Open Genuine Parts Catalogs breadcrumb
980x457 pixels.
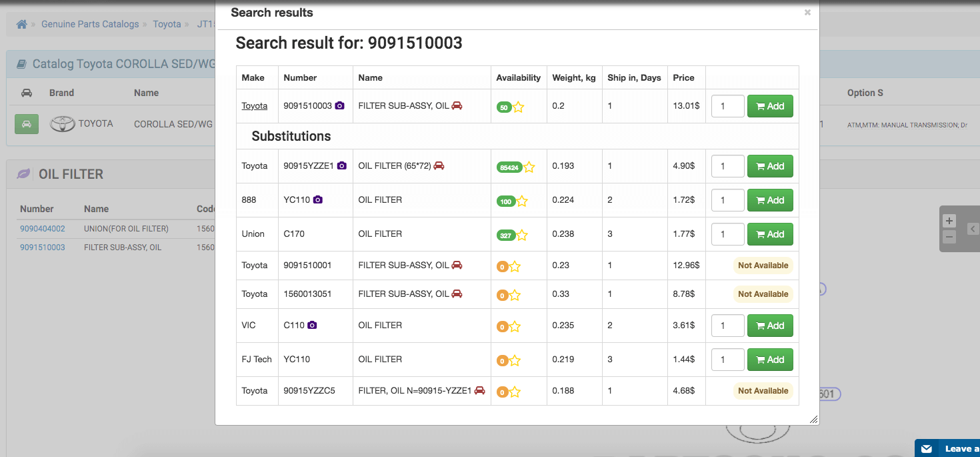coord(90,24)
